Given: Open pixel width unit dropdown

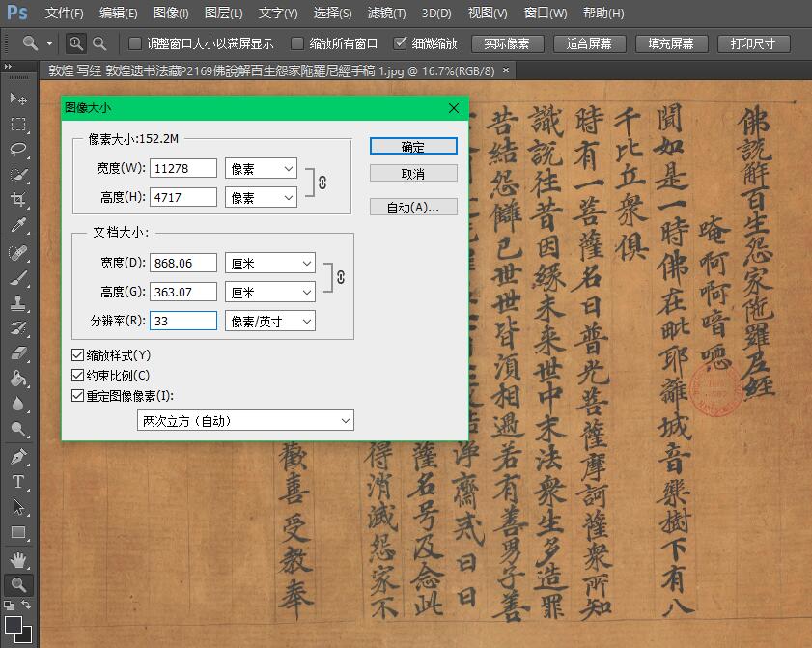Looking at the screenshot, I should (261, 169).
